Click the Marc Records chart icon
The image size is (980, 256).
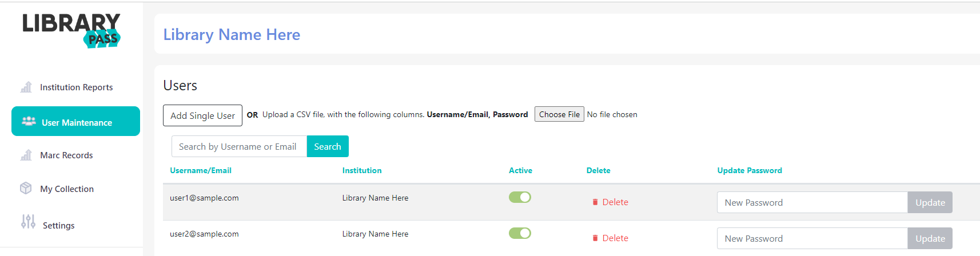26,155
